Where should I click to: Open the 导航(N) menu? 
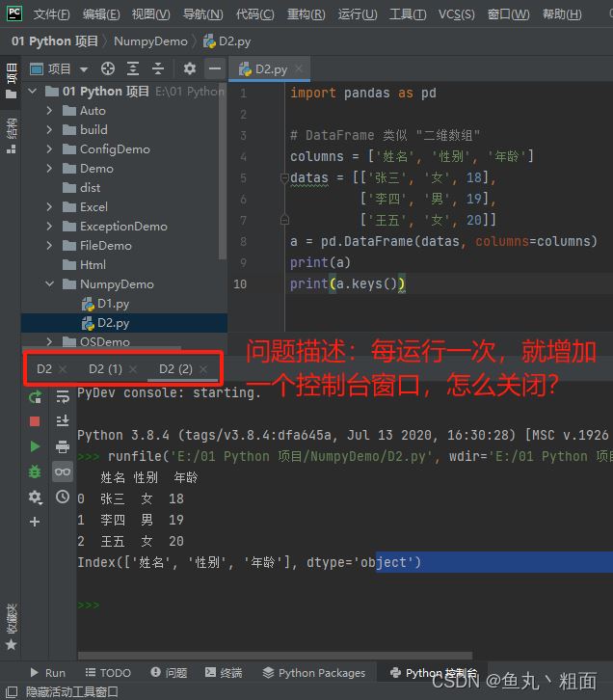[203, 14]
